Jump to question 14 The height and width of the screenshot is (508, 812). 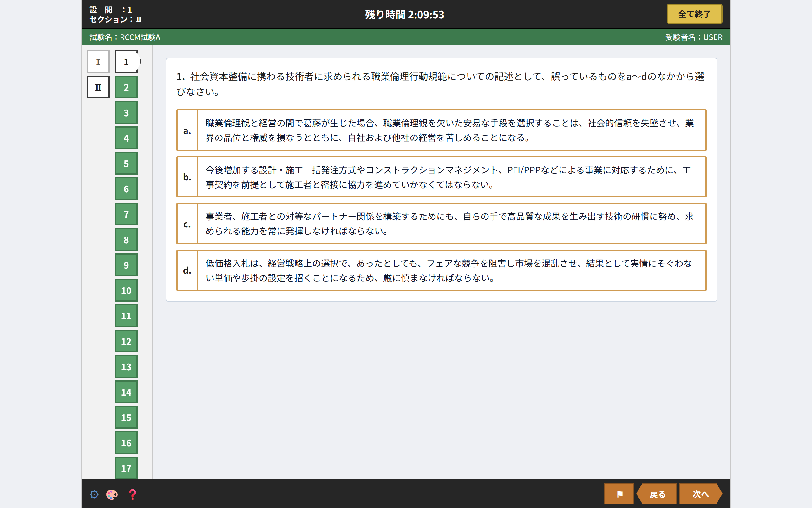[127, 392]
